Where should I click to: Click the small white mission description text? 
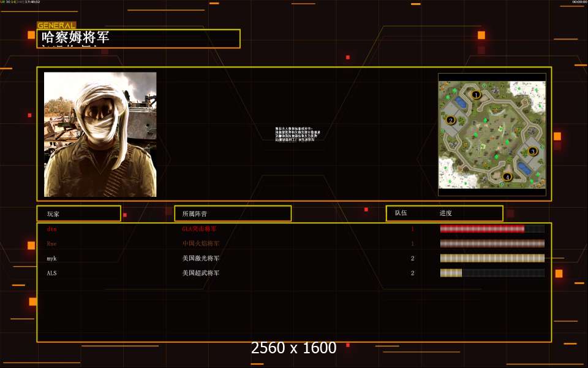(298, 134)
